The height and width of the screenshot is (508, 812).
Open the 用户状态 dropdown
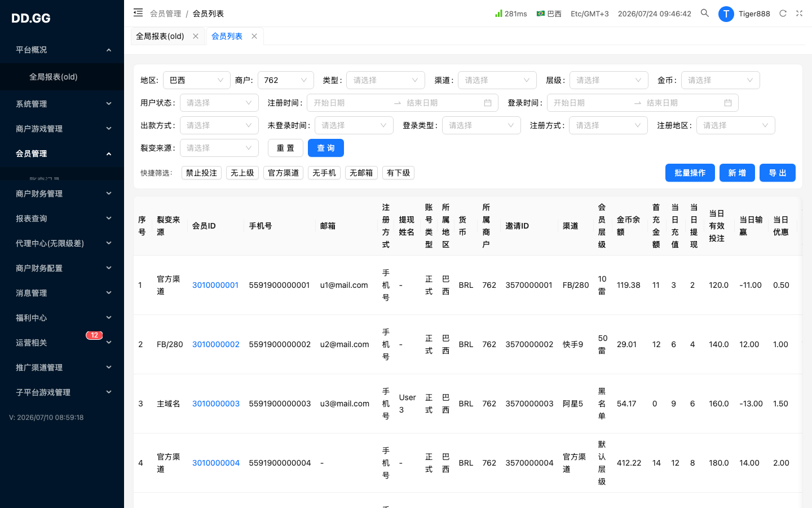click(219, 103)
